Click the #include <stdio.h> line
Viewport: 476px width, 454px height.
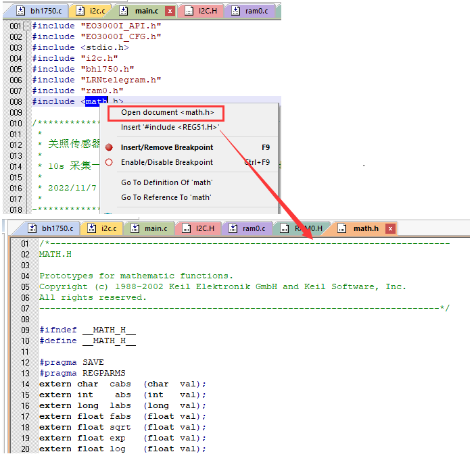pyautogui.click(x=80, y=47)
